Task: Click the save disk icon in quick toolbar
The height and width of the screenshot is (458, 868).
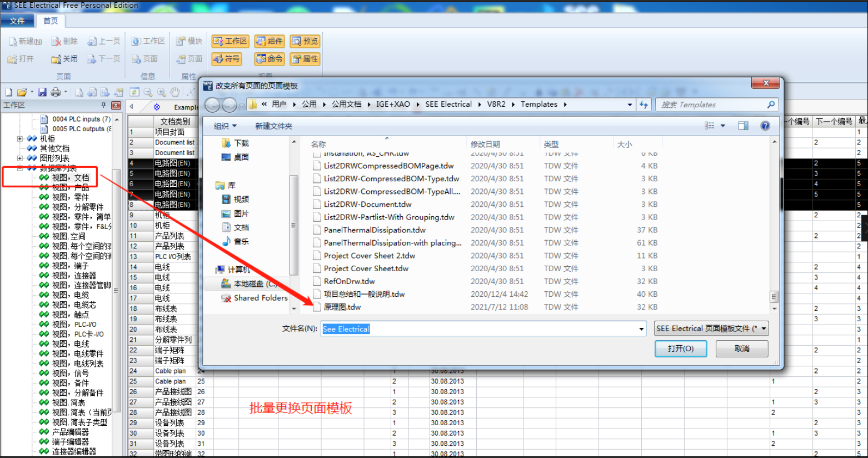Action: click(42, 92)
